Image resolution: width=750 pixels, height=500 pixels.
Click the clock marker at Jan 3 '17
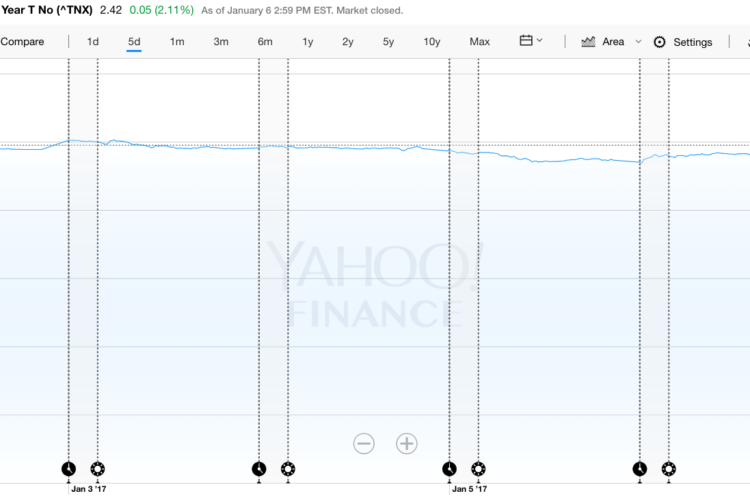pos(69,469)
